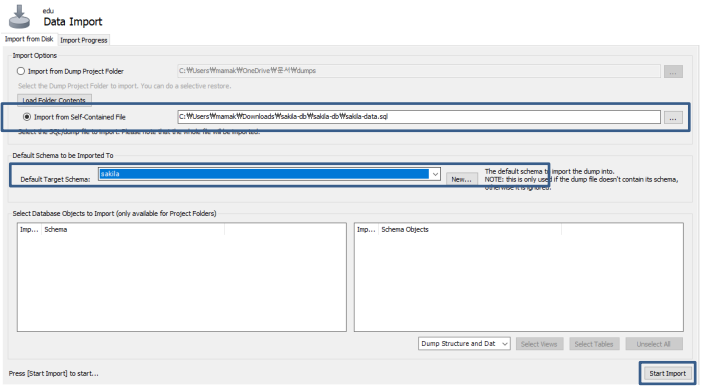Click the Select Views button
The width and height of the screenshot is (702, 387).
coord(539,344)
